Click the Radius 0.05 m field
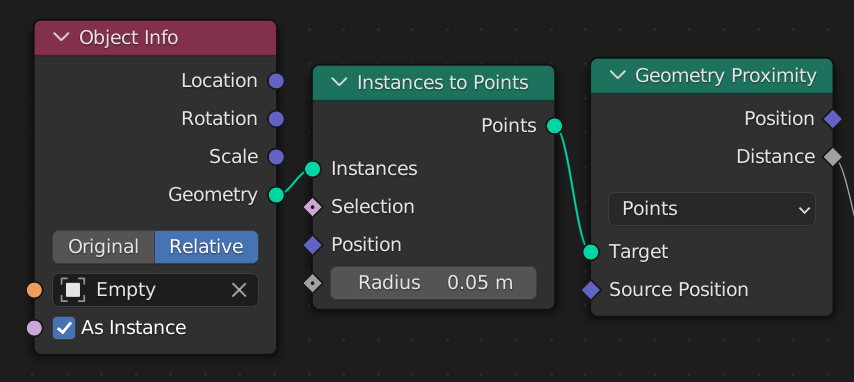854x382 pixels. click(434, 283)
